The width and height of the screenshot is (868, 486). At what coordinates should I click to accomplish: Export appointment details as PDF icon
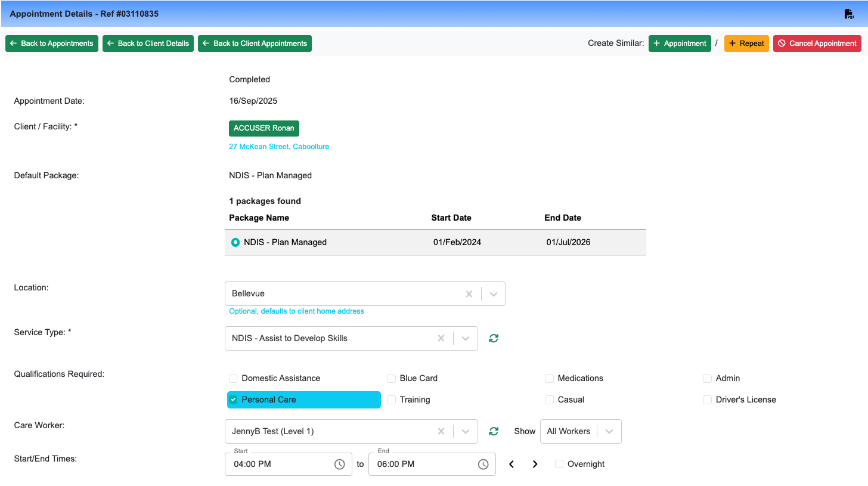click(x=849, y=14)
